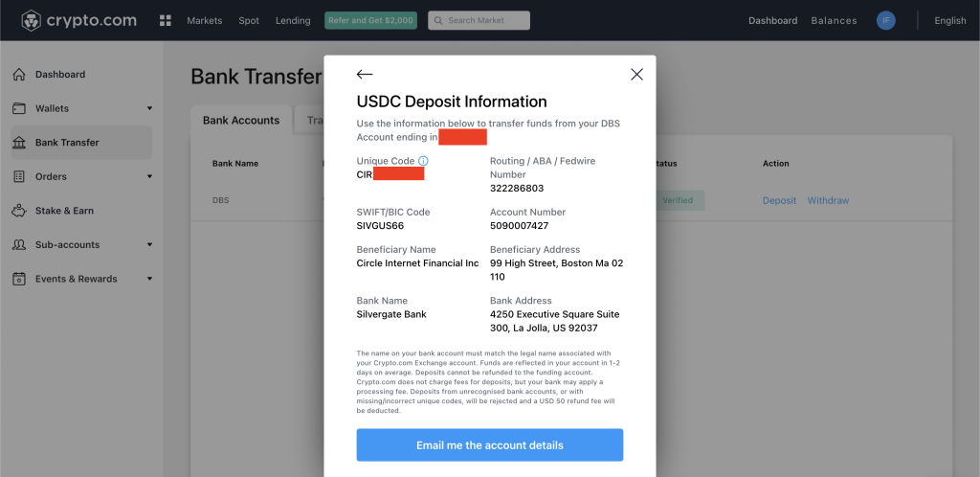This screenshot has width=980, height=477.
Task: Click the Unique Code info icon
Action: (423, 161)
